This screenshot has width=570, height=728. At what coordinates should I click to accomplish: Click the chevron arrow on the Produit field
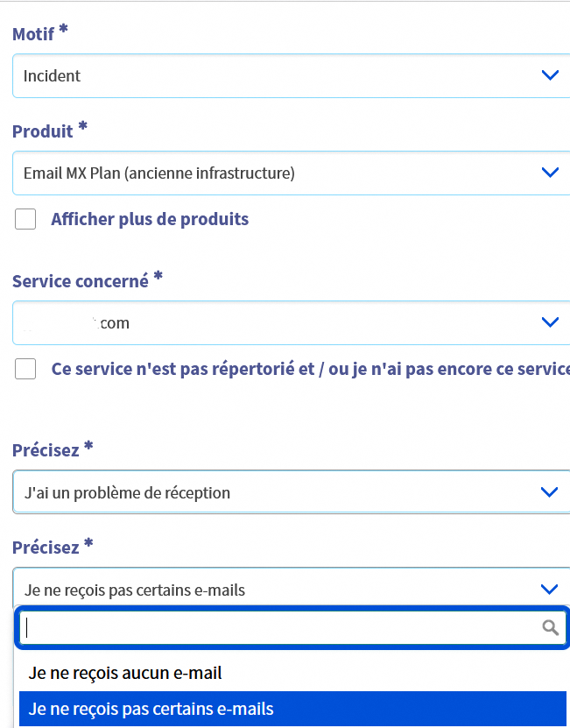(x=550, y=173)
